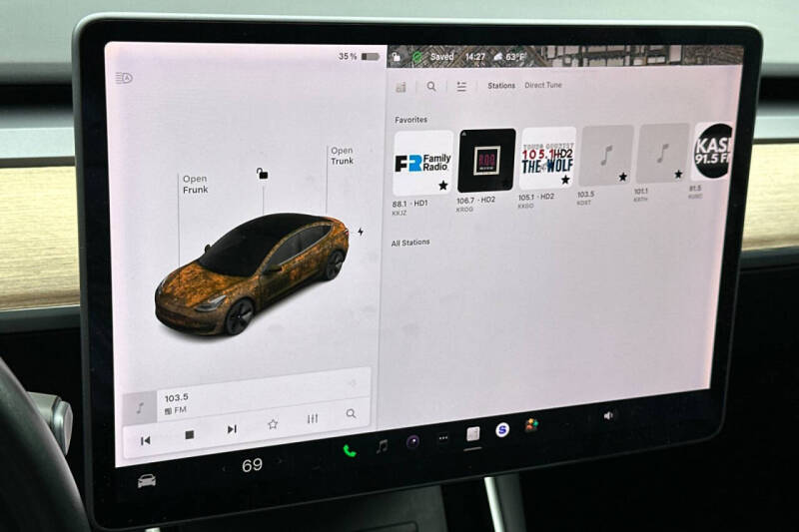Tap the Saved status label
Image resolution: width=799 pixels, height=532 pixels.
pos(441,57)
